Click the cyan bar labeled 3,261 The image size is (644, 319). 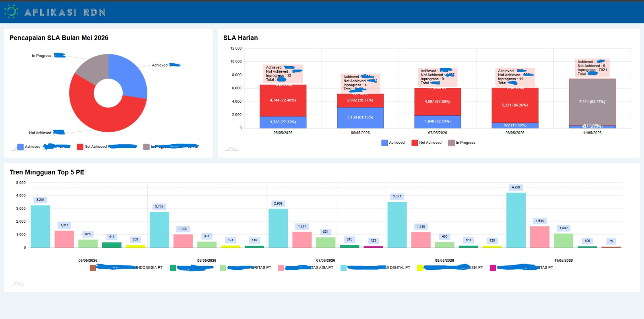tap(40, 226)
